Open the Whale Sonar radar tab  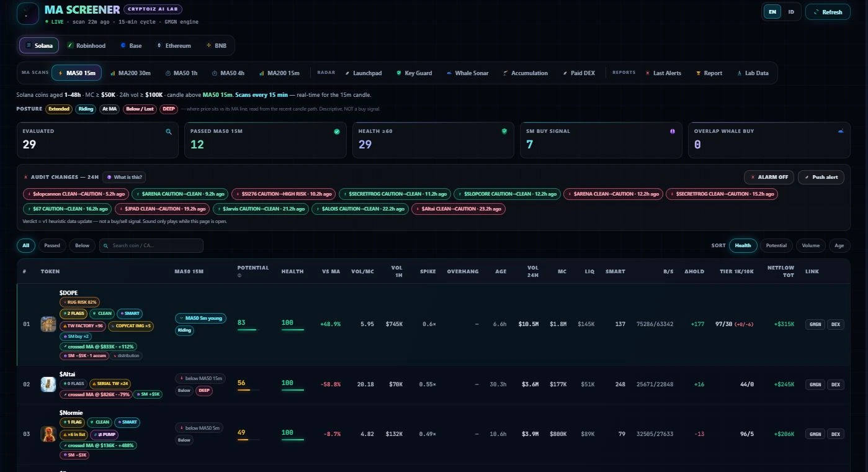[x=467, y=73]
